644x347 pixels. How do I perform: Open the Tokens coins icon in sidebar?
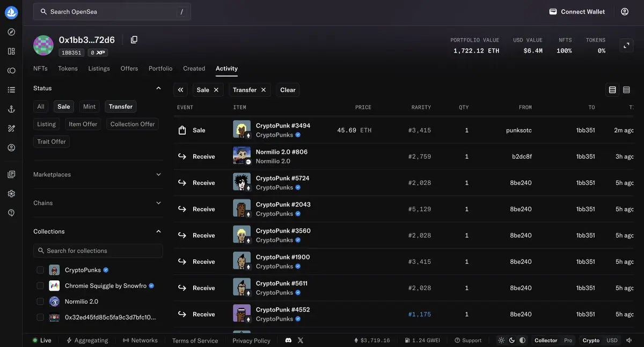click(x=11, y=71)
